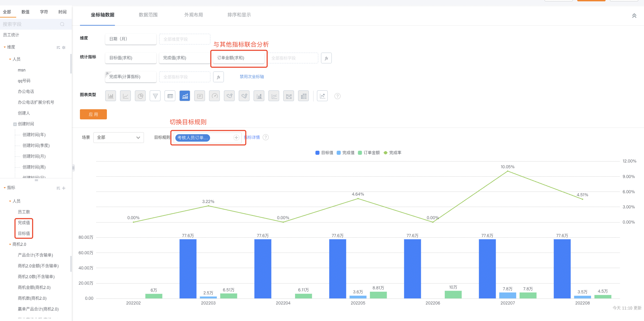Collapse the 维度 section arrow

click(x=4, y=47)
